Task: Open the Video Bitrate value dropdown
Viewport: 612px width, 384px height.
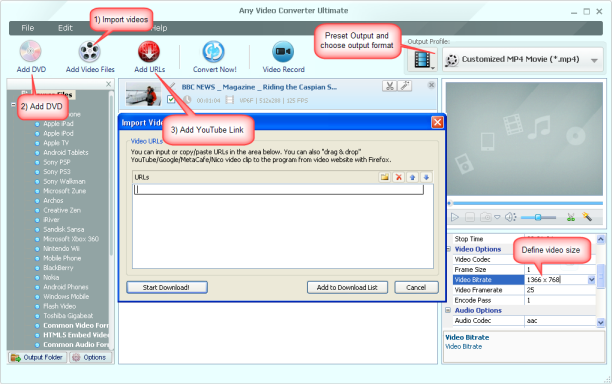Action: [x=591, y=279]
